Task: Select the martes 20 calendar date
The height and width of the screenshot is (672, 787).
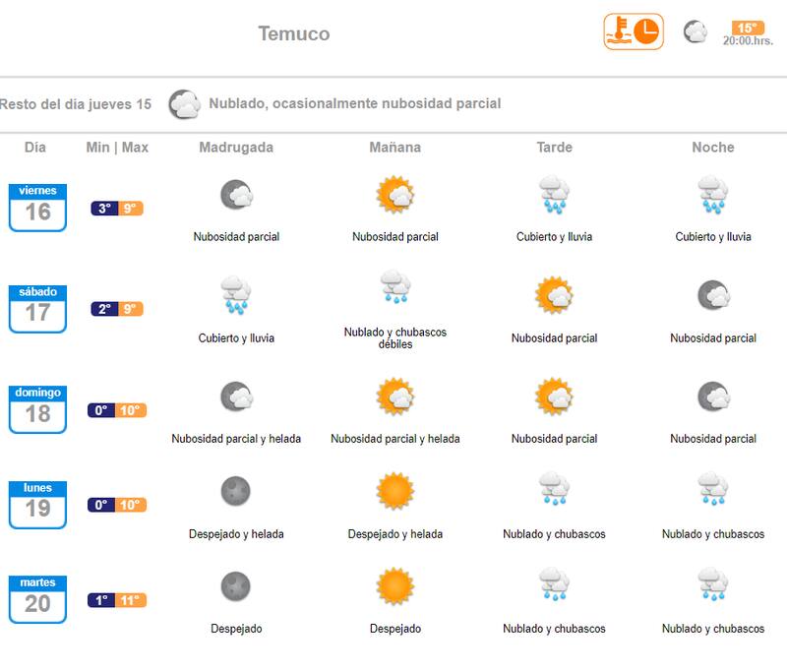Action: pyautogui.click(x=37, y=599)
